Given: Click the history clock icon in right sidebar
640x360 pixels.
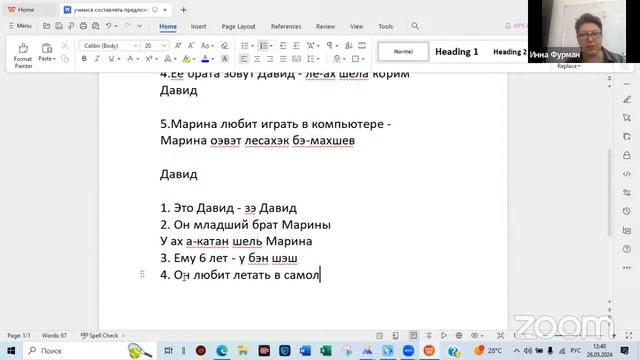Looking at the screenshot, I should click(x=627, y=211).
